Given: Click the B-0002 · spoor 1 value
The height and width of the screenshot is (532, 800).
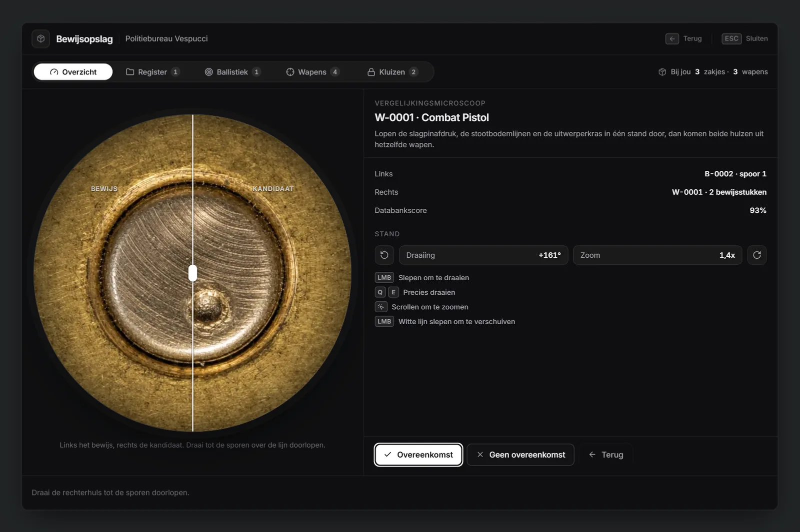Looking at the screenshot, I should pos(735,174).
